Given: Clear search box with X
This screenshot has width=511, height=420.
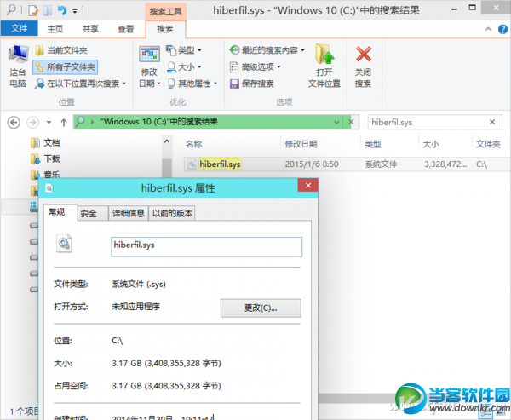Looking at the screenshot, I should [x=492, y=122].
